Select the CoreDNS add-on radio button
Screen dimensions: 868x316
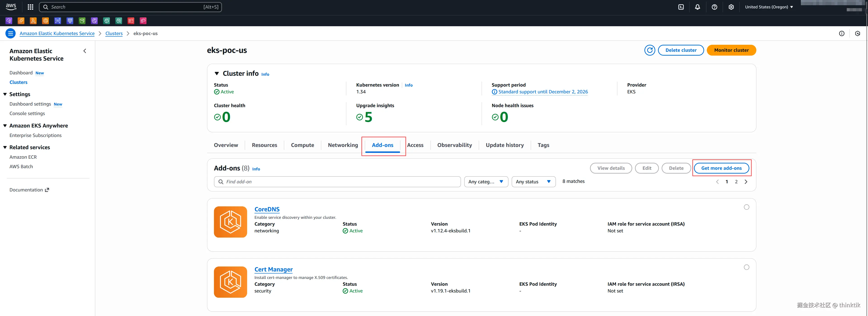point(746,207)
